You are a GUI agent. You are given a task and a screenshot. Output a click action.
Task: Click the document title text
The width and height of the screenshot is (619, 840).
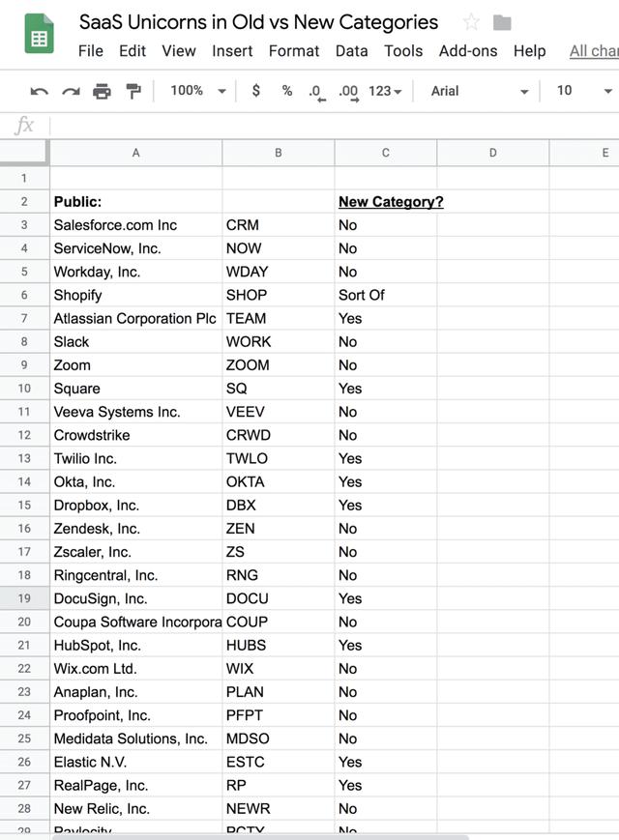pyautogui.click(x=258, y=22)
